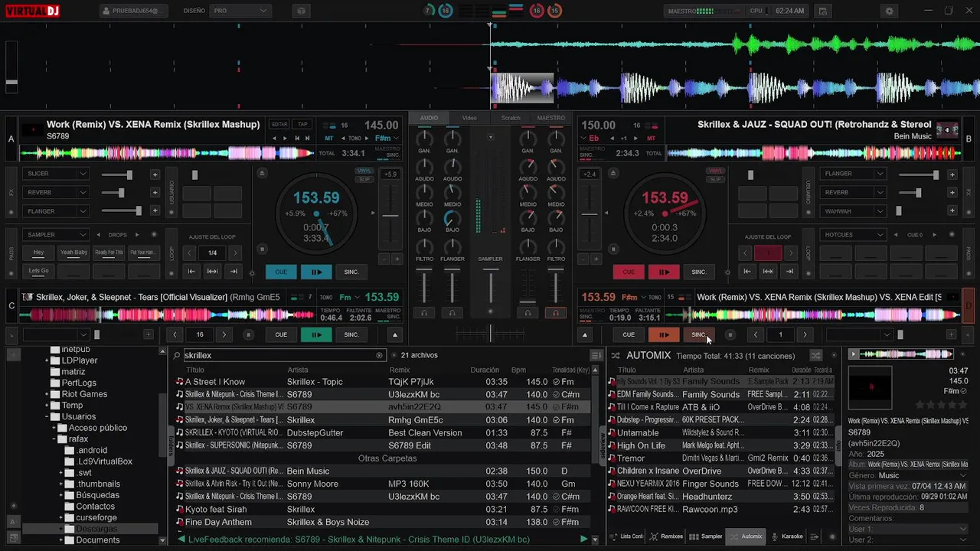Adjust the crossfader below the mixer
This screenshot has width=980, height=551.
tap(490, 334)
